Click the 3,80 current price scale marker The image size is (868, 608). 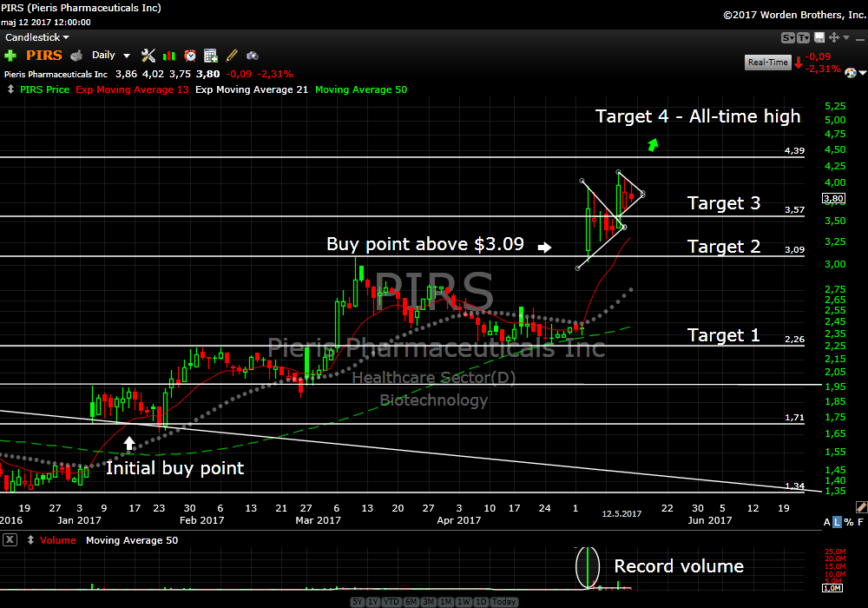point(833,198)
